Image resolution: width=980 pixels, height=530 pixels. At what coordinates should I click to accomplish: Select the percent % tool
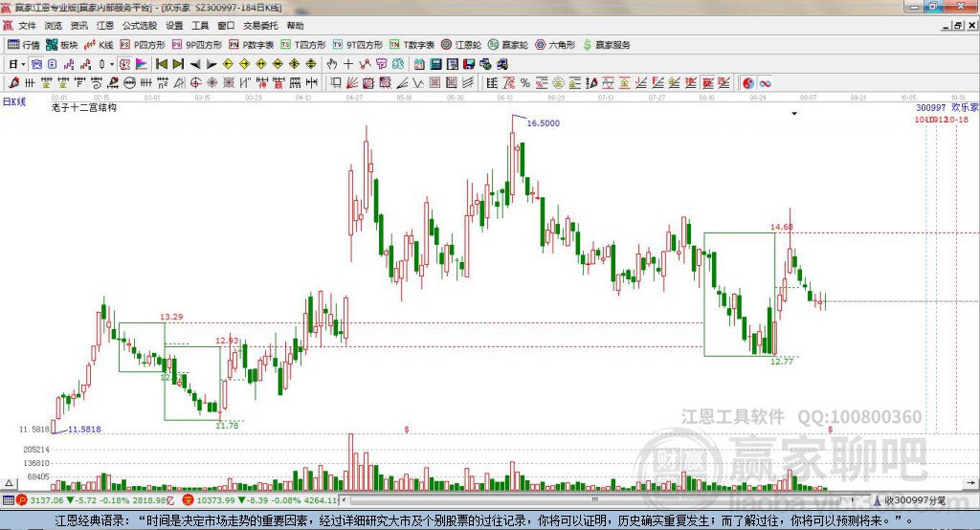(x=525, y=83)
